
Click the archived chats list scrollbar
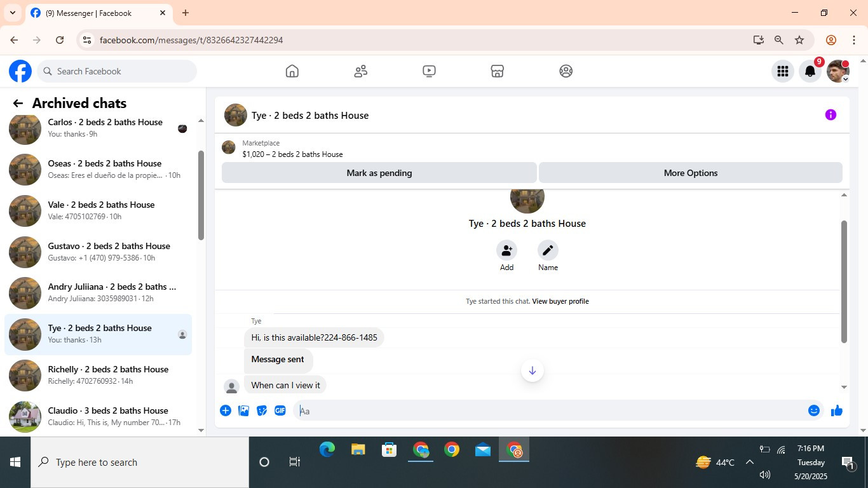click(x=201, y=195)
